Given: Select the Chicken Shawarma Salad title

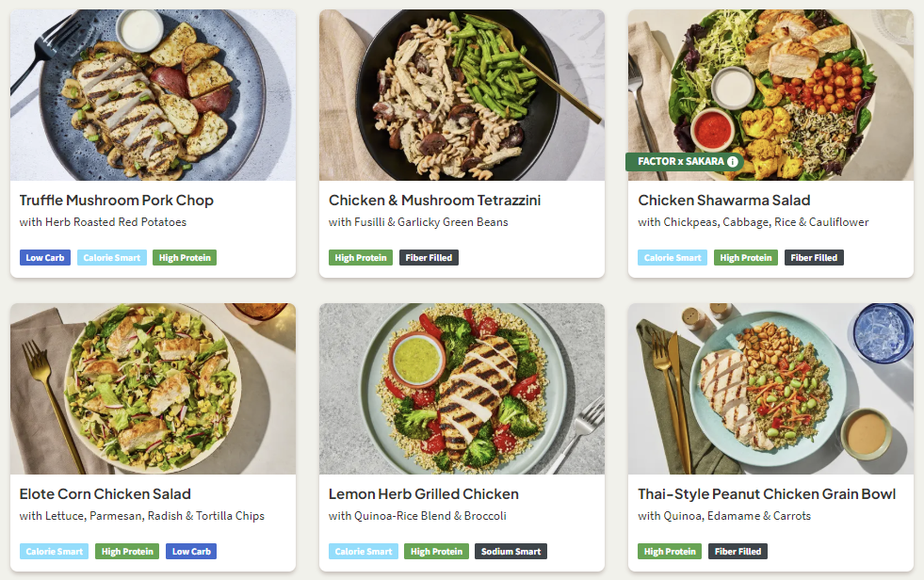Looking at the screenshot, I should pos(723,201).
